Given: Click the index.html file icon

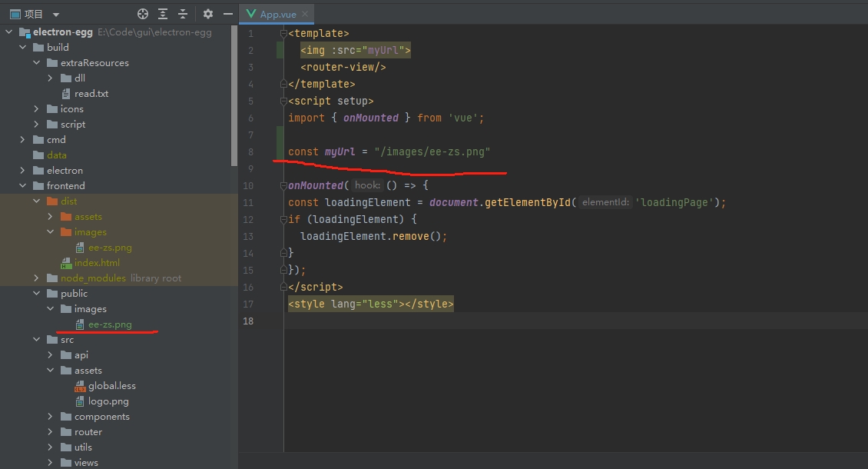Looking at the screenshot, I should tap(66, 263).
